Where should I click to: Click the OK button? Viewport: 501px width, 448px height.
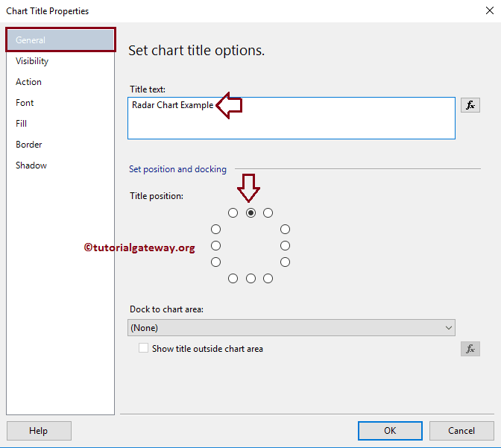pyautogui.click(x=390, y=430)
